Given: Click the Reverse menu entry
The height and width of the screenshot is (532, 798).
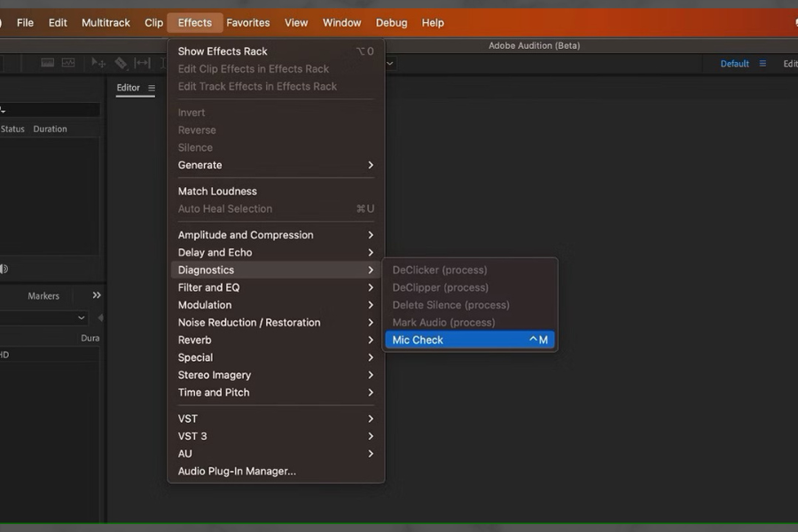Looking at the screenshot, I should pos(276,130).
